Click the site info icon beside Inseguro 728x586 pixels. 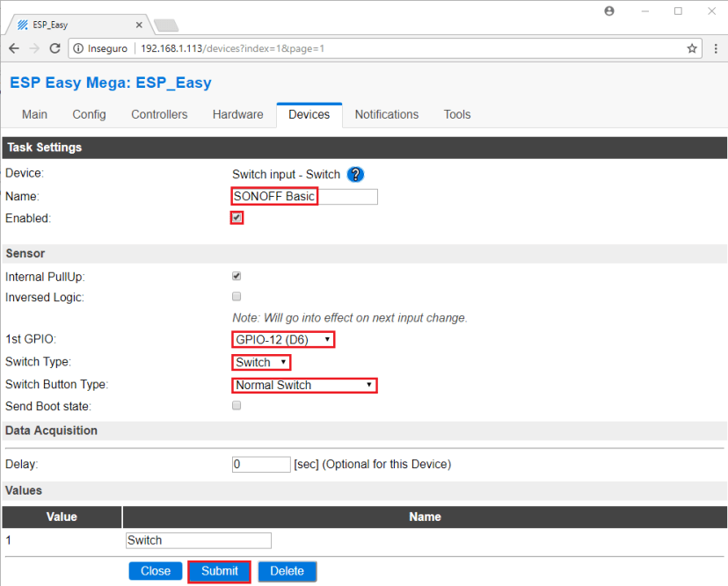click(78, 48)
